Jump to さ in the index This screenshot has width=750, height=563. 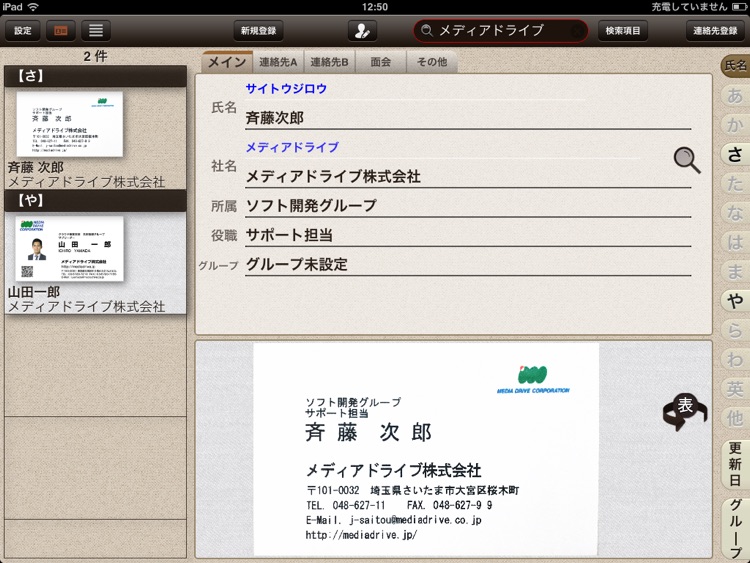pos(735,155)
